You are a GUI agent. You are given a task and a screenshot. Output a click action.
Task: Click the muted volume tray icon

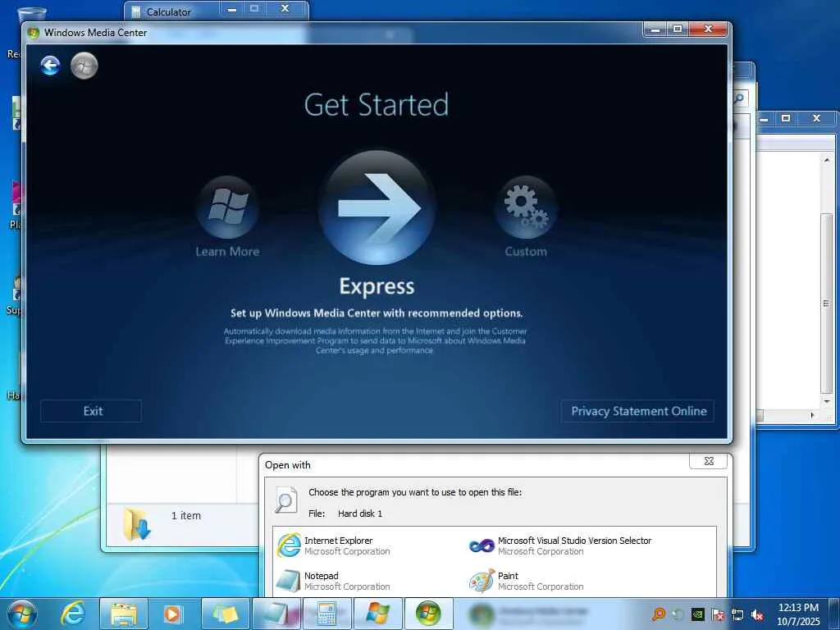(x=757, y=614)
